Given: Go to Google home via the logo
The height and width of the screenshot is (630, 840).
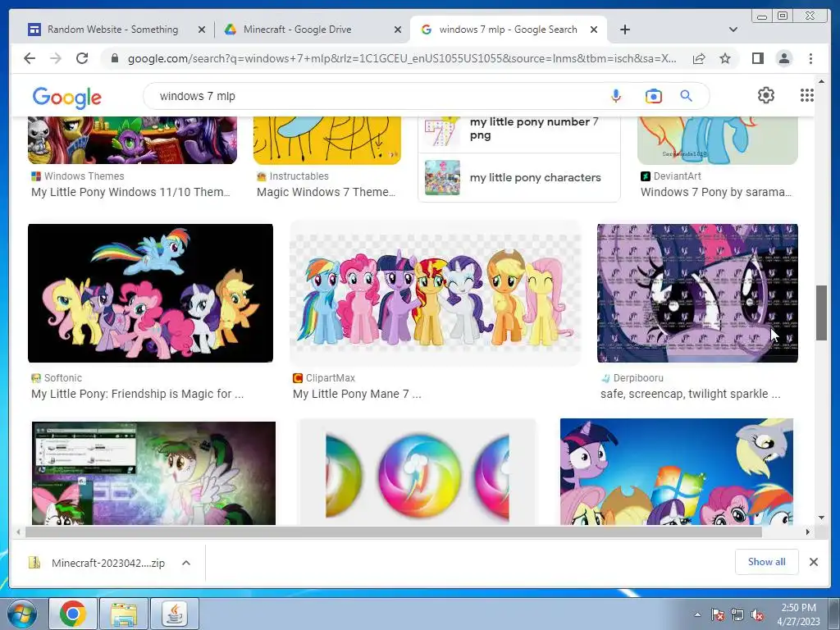Looking at the screenshot, I should point(67,97).
